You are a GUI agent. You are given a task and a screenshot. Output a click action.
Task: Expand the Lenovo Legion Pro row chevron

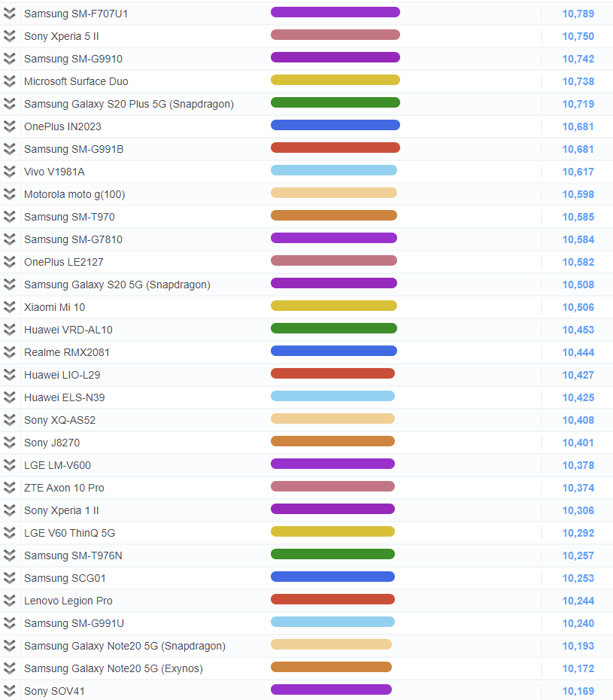(9, 601)
